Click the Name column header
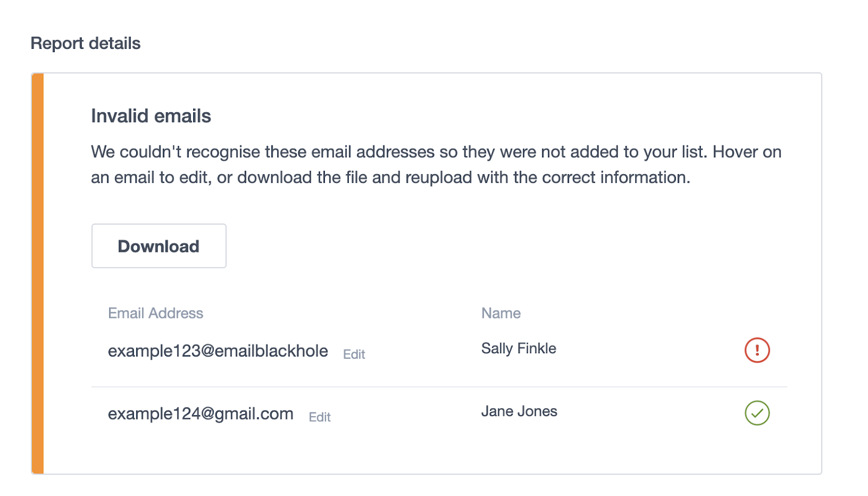The height and width of the screenshot is (496, 868). (501, 313)
